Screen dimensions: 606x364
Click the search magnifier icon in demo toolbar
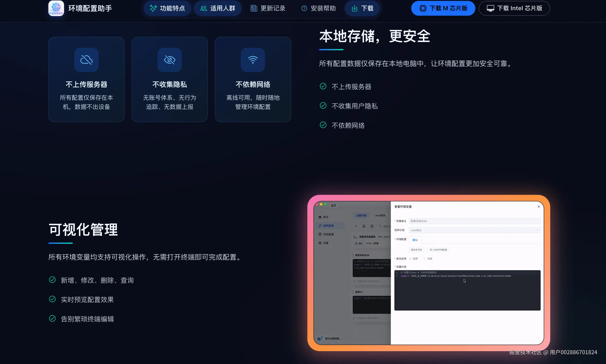pyautogui.click(x=380, y=226)
